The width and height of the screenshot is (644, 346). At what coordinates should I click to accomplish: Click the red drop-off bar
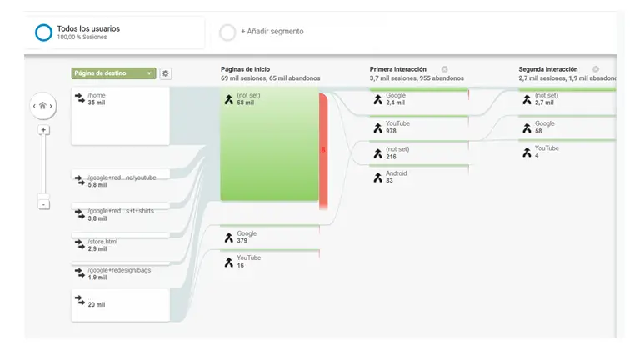click(323, 150)
